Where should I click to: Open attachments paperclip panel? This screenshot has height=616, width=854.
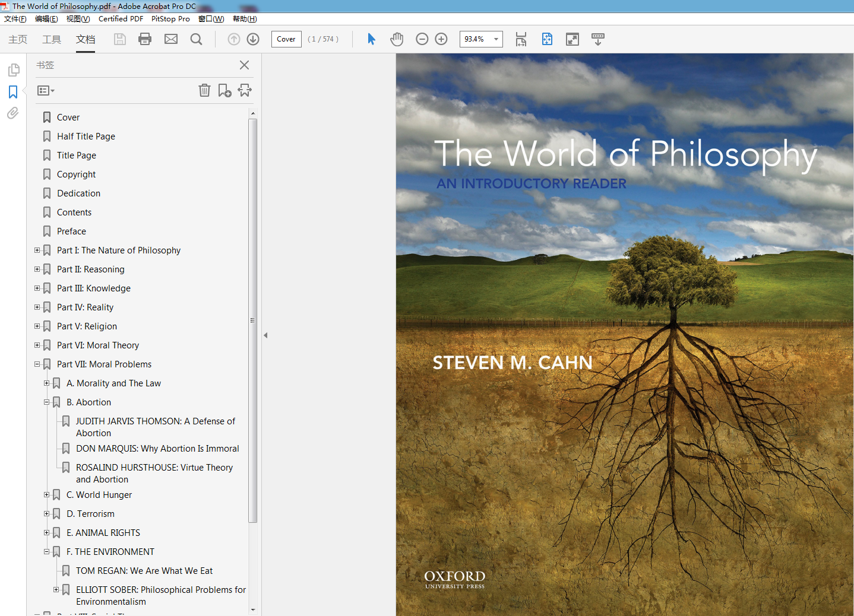click(x=13, y=113)
